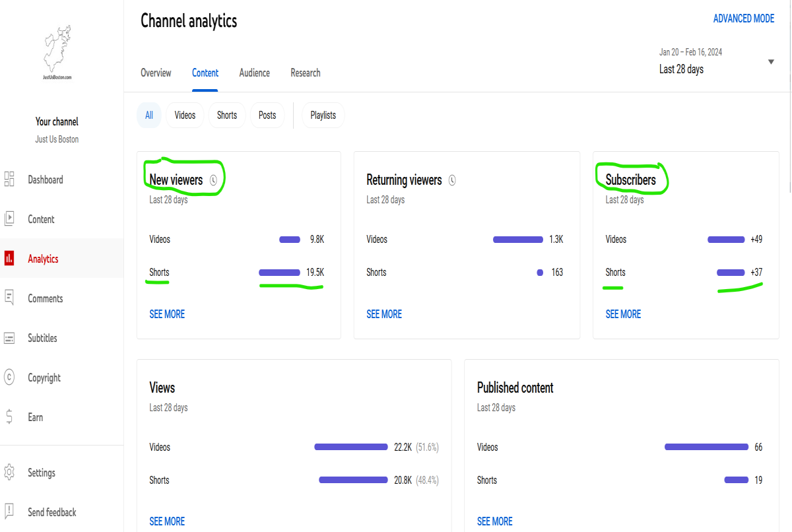792x532 pixels.
Task: Select the Playlists filter chip
Action: click(323, 115)
